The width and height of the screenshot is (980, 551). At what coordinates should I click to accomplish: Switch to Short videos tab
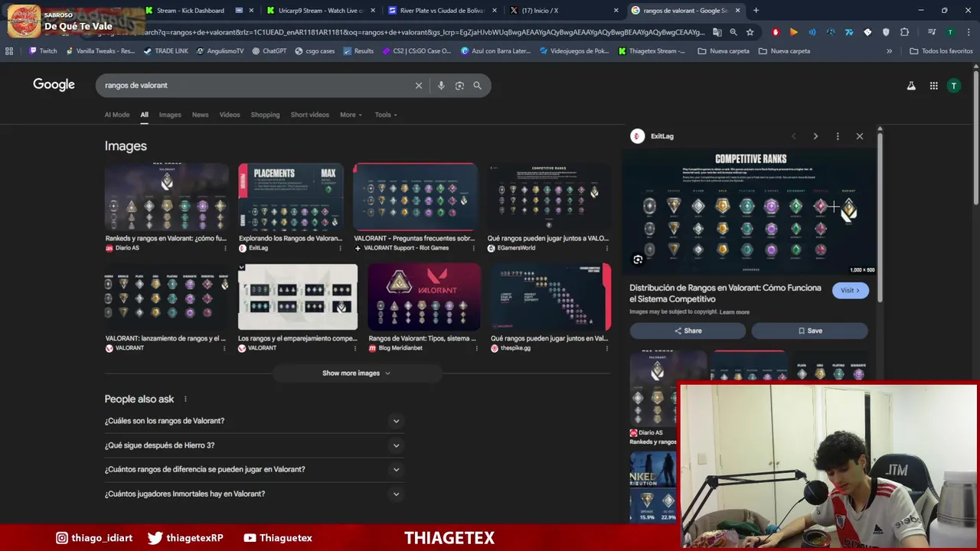[309, 115]
